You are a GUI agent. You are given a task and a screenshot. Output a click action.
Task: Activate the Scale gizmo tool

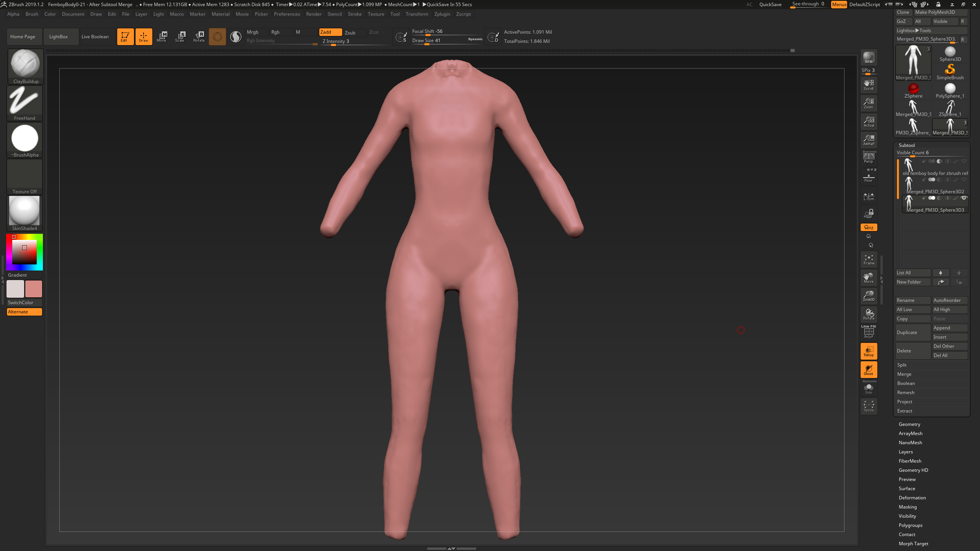tap(180, 37)
